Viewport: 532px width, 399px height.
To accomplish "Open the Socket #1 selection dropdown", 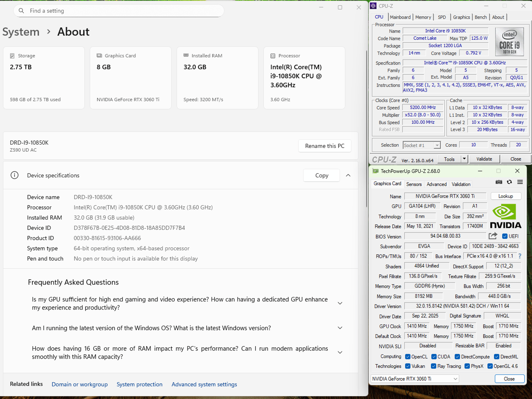I will tap(422, 145).
